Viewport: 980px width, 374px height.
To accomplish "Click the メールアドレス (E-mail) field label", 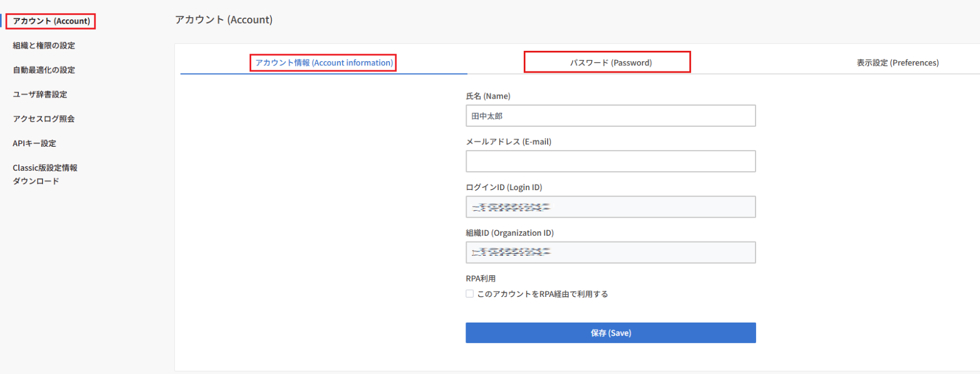I will coord(508,142).
